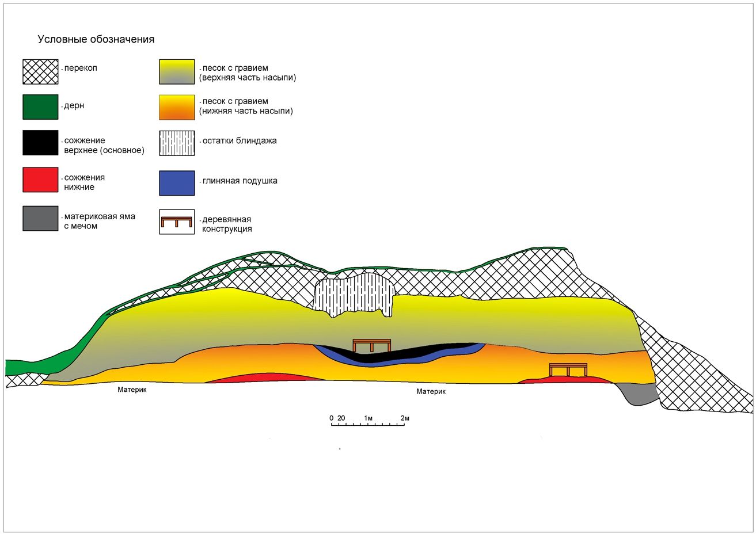Viewport: 756px width, 534px height.
Task: Click the cross-hatched 'перекоп' legend swatch
Action: point(40,71)
